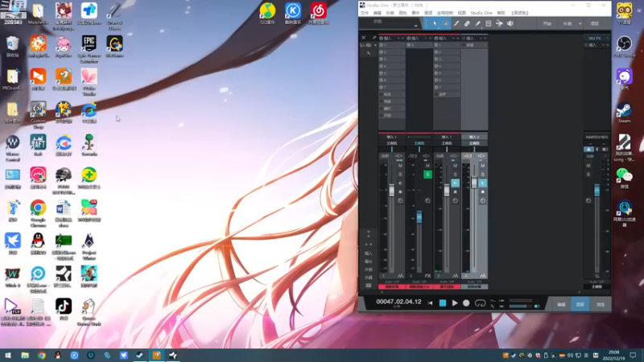Show 输入 channels in mixer sidebar
This screenshot has height=362, width=644.
click(369, 253)
